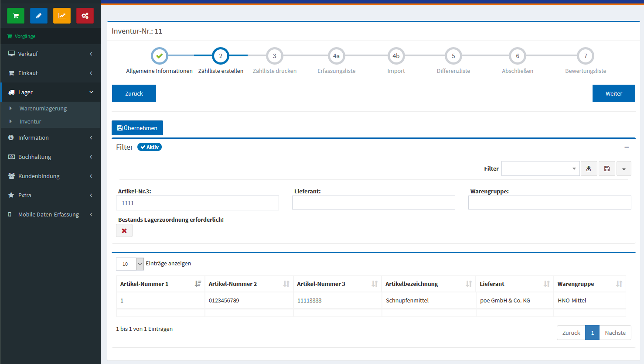644x364 pixels.
Task: Expand the Verkauf sidebar menu
Action: click(x=50, y=54)
